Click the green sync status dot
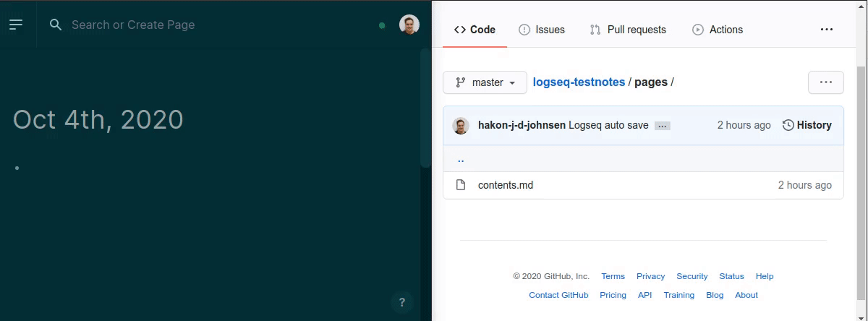Image resolution: width=868 pixels, height=321 pixels. pos(382,25)
